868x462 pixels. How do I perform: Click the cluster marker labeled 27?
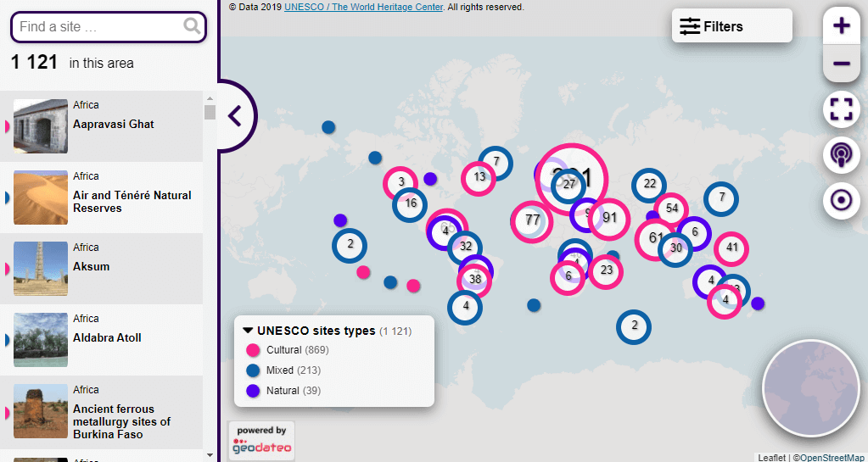568,186
